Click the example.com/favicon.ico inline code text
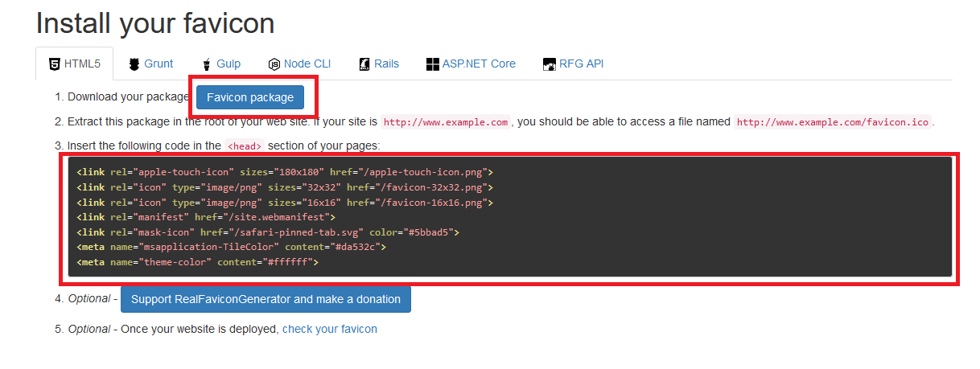Screen dimensions: 980x369 (833, 122)
